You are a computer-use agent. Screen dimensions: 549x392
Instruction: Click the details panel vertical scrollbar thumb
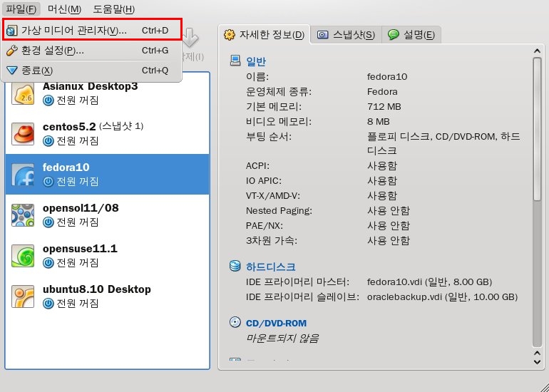pos(537,130)
